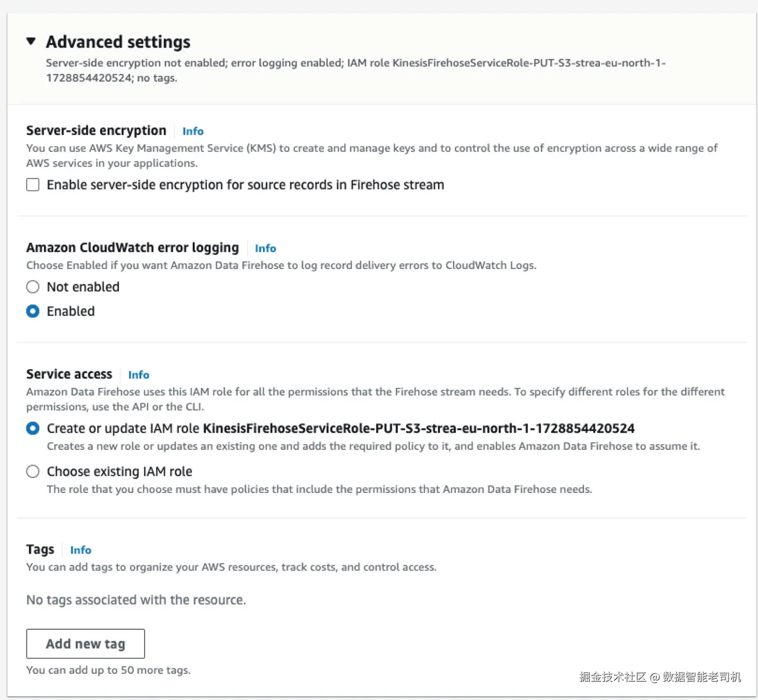
Task: Click the Service access section heading
Action: click(x=69, y=374)
